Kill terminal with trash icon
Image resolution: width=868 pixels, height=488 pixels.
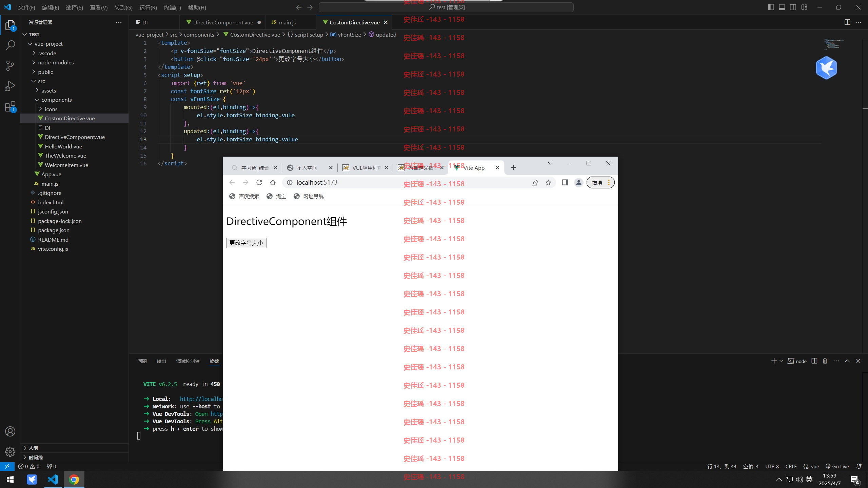(x=825, y=361)
